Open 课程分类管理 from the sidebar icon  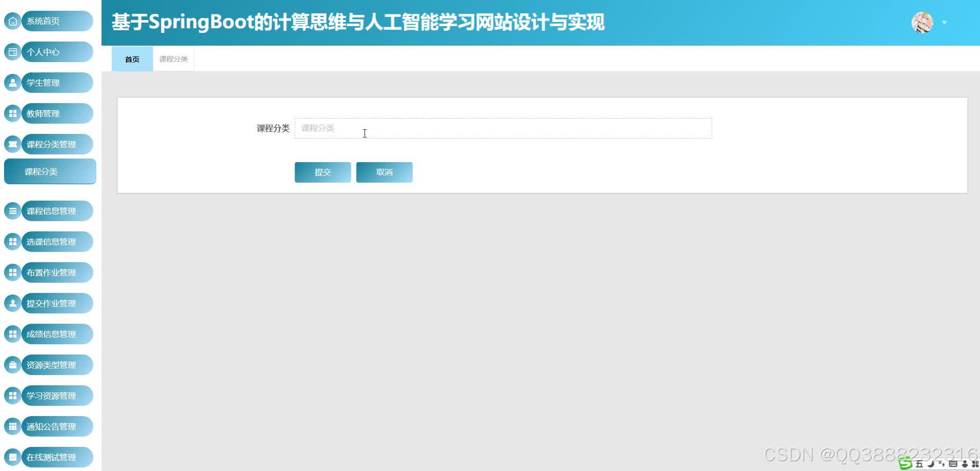13,144
